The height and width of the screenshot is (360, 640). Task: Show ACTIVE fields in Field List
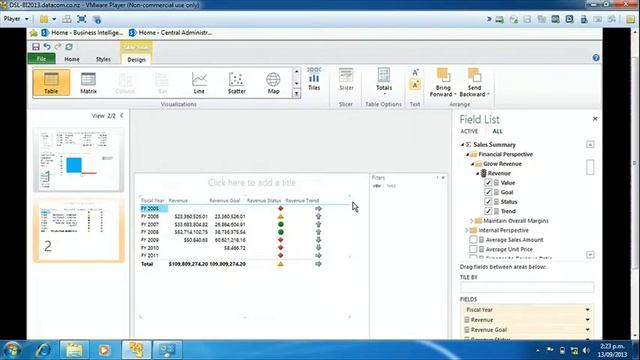tap(469, 131)
